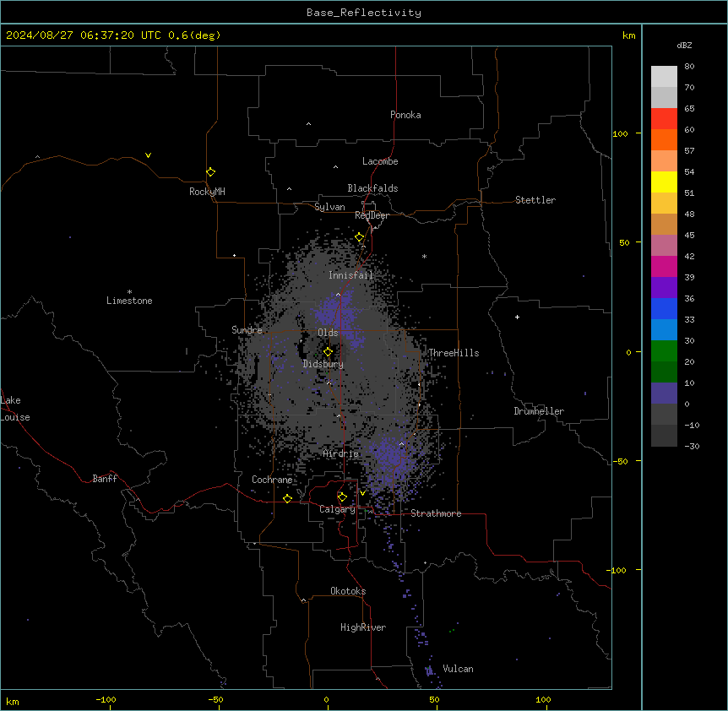Click the yellow diamond marker above the Calgary label

342,497
